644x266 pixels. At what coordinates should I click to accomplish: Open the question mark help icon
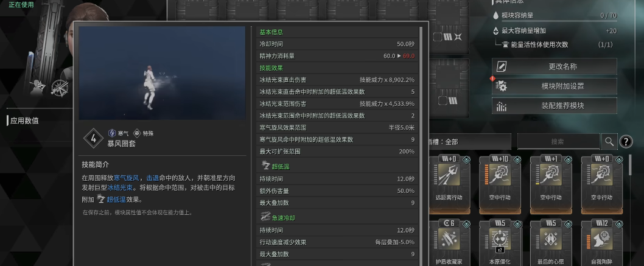pyautogui.click(x=626, y=142)
